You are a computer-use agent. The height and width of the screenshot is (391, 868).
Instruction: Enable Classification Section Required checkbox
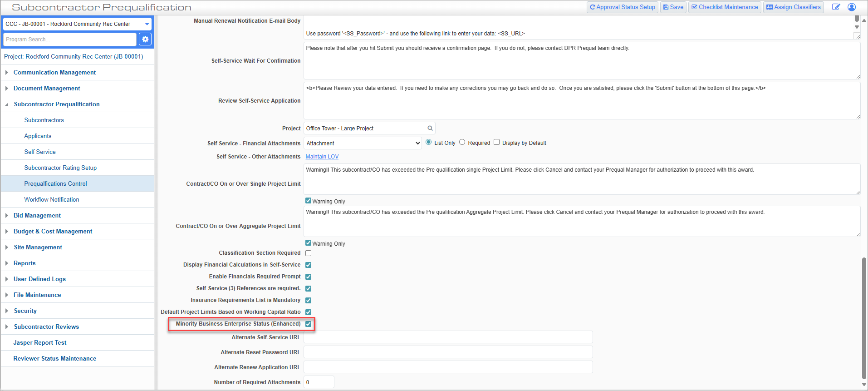(x=308, y=253)
